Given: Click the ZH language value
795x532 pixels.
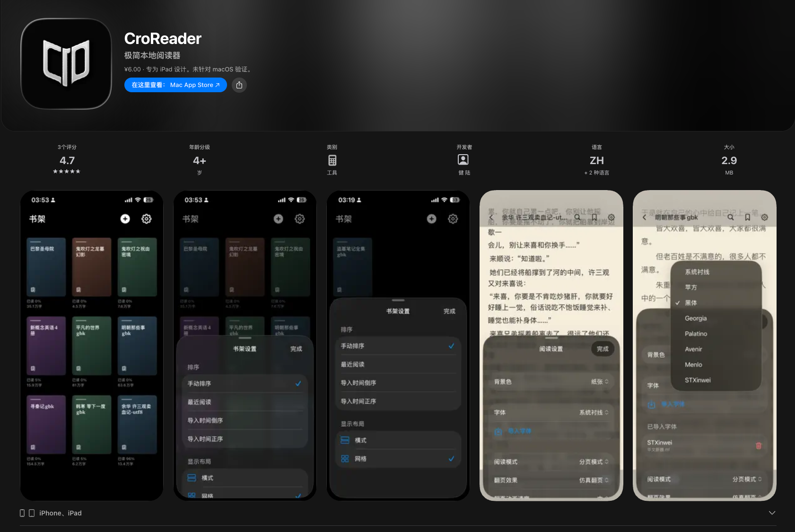Looking at the screenshot, I should 597,161.
